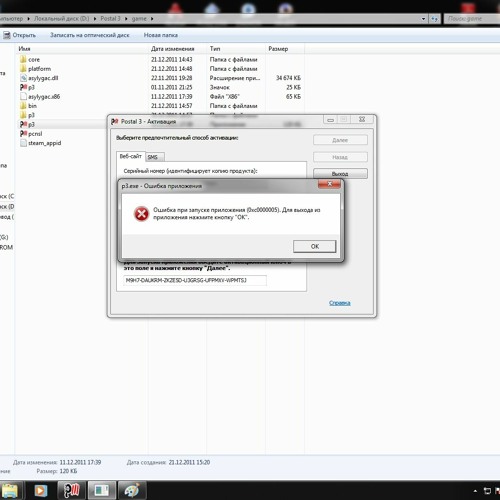Click the Выход button in Postal 3 activation
This screenshot has height=500, width=500.
tap(340, 174)
